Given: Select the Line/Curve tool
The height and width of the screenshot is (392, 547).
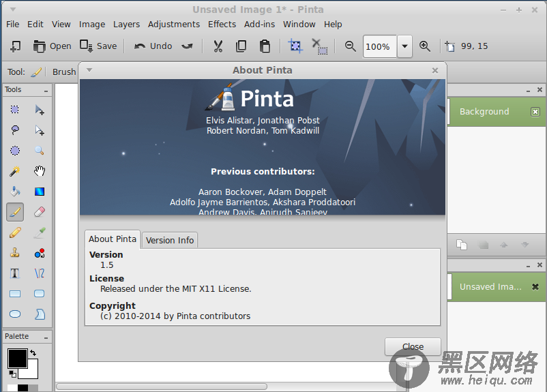Looking at the screenshot, I should 40,273.
